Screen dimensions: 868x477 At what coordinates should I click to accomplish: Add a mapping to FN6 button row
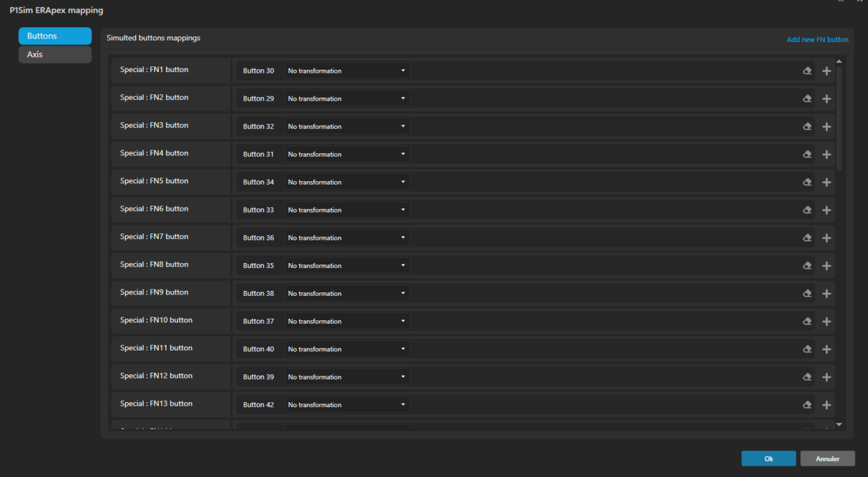coord(826,210)
